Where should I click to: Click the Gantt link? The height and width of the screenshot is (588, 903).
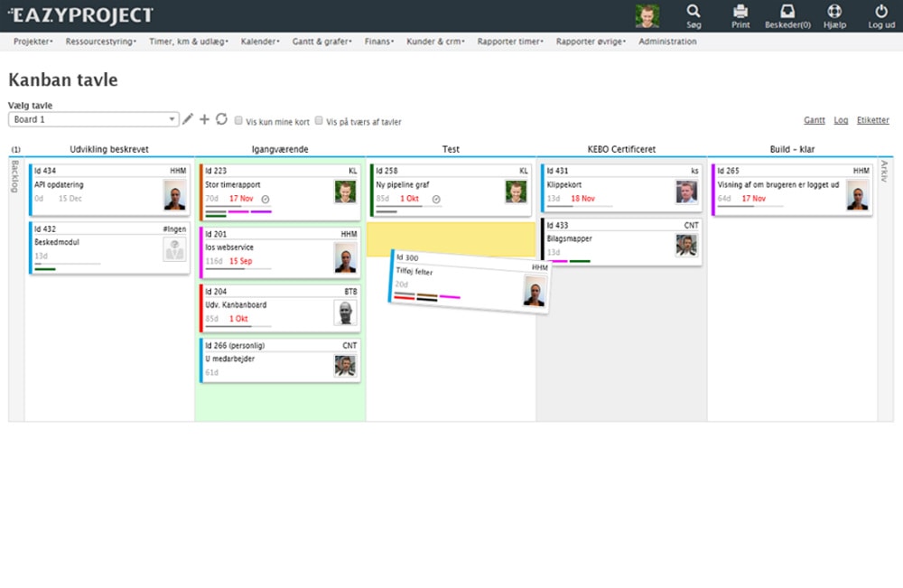pos(814,120)
